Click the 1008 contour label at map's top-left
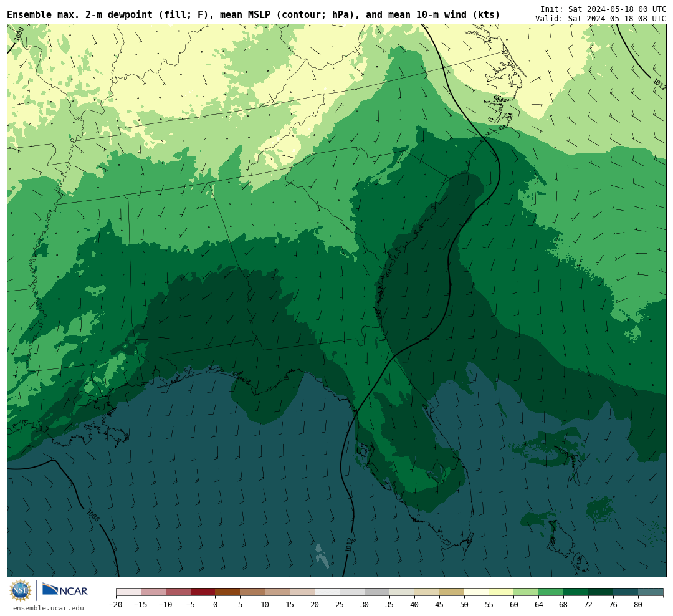The width and height of the screenshot is (673, 616). pos(19,35)
